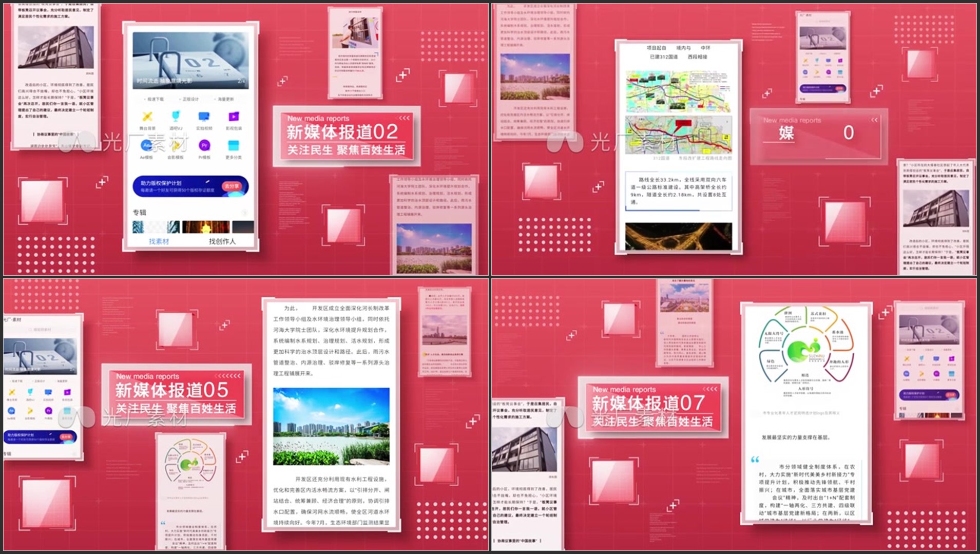Open the 影视包装 purple play icon in large phone

pyautogui.click(x=233, y=117)
